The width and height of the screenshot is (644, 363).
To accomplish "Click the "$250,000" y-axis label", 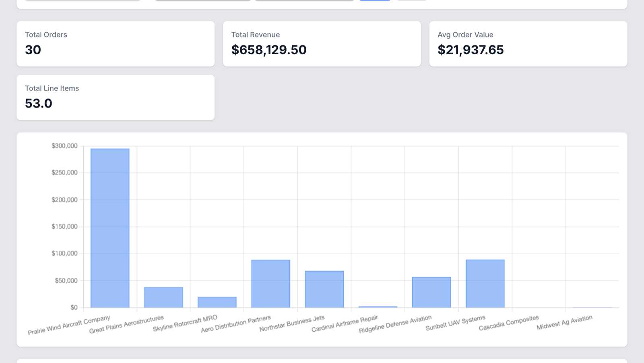I will point(64,172).
